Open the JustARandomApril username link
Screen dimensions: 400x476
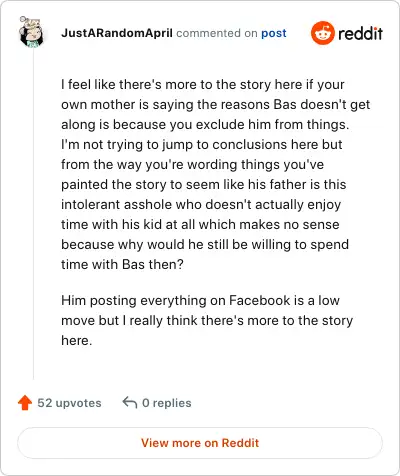[117, 33]
